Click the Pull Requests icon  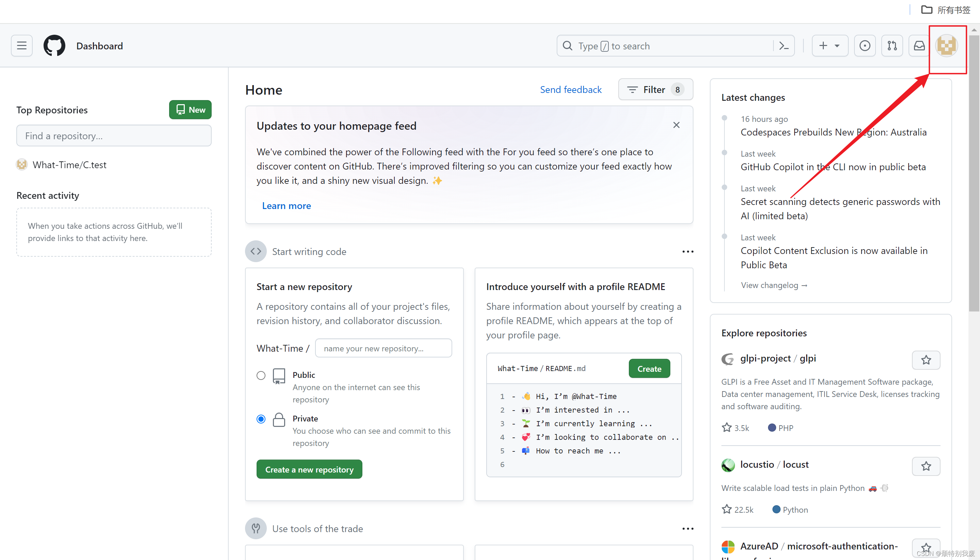[x=892, y=45]
